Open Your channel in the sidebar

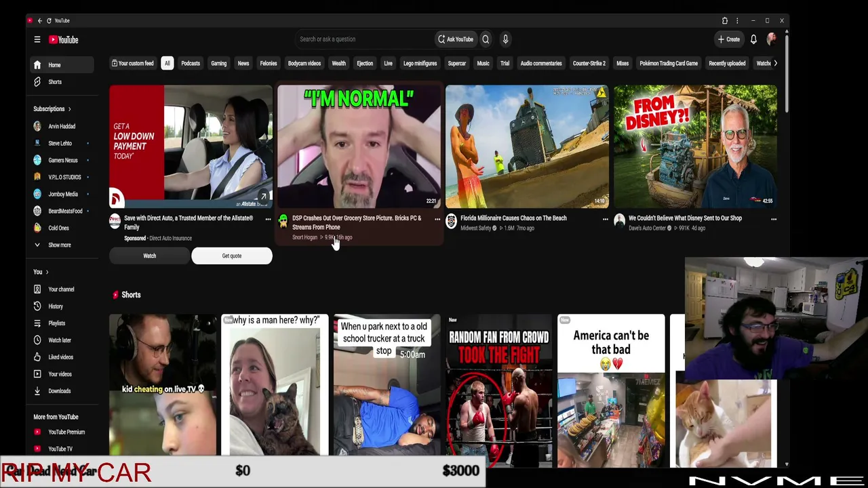pyautogui.click(x=63, y=289)
